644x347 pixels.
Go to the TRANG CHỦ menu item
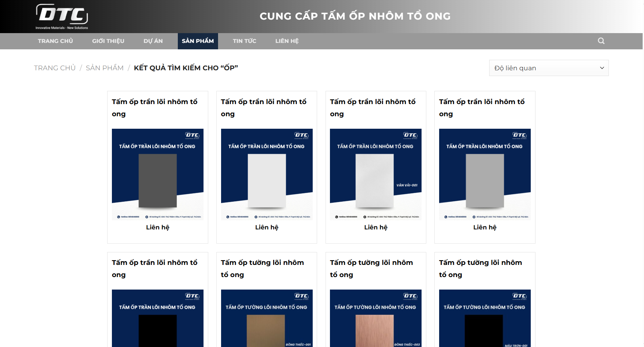coord(55,41)
